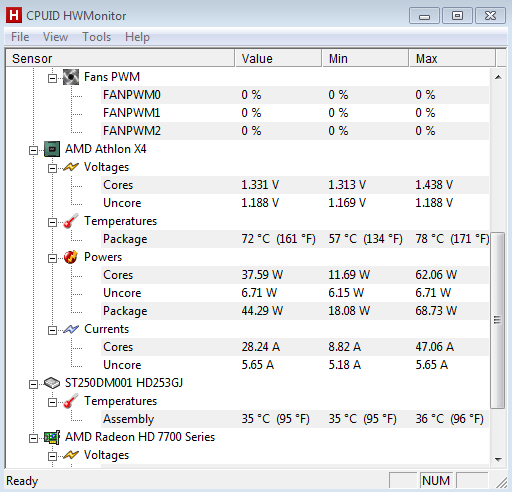This screenshot has width=512, height=492.
Task: Open the Tools menu
Action: (x=96, y=37)
